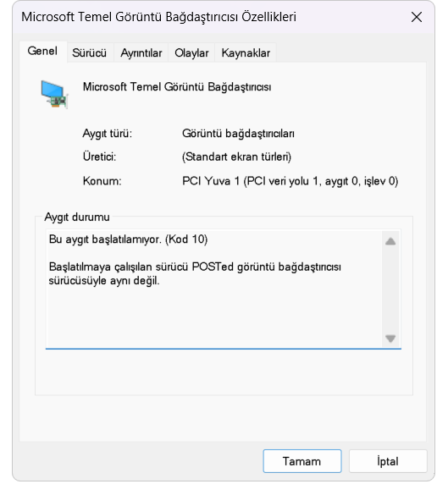Open the Olaylar tab
The height and width of the screenshot is (484, 448).
click(191, 52)
